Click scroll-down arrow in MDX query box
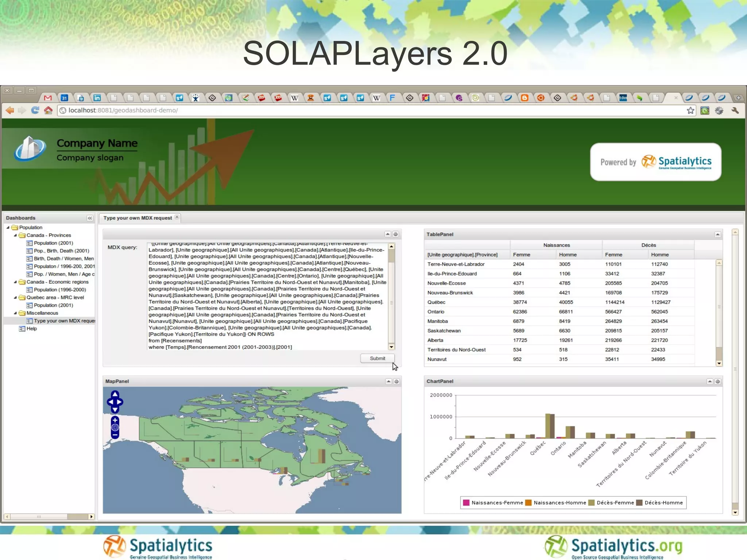747x560 pixels. click(391, 347)
